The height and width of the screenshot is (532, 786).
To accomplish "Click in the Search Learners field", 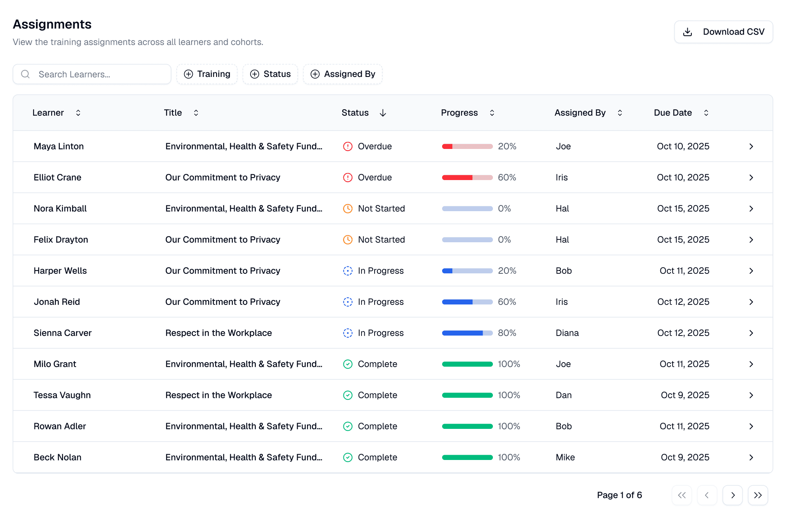I will (x=98, y=74).
